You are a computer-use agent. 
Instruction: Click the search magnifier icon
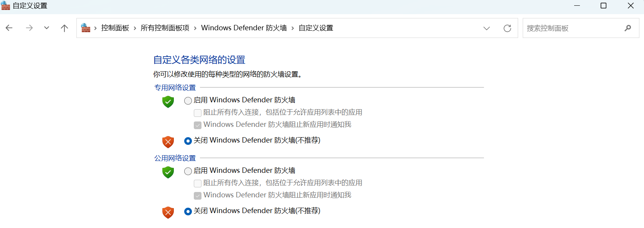tap(628, 28)
